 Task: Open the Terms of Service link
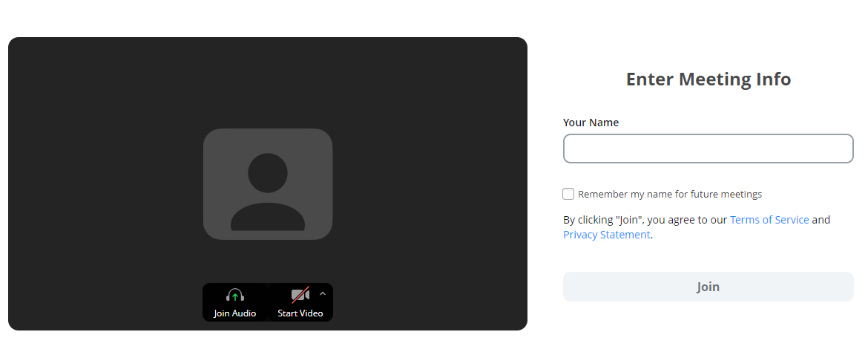tap(769, 220)
